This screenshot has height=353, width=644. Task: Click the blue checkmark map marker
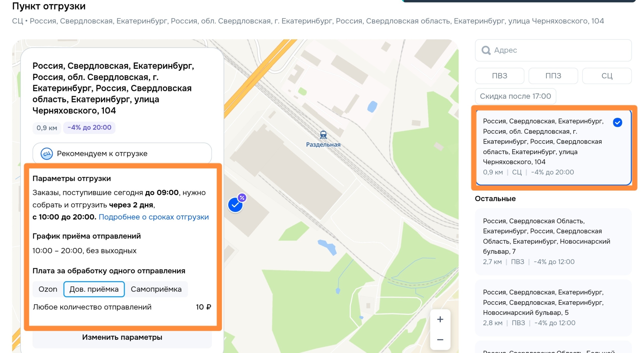click(235, 205)
